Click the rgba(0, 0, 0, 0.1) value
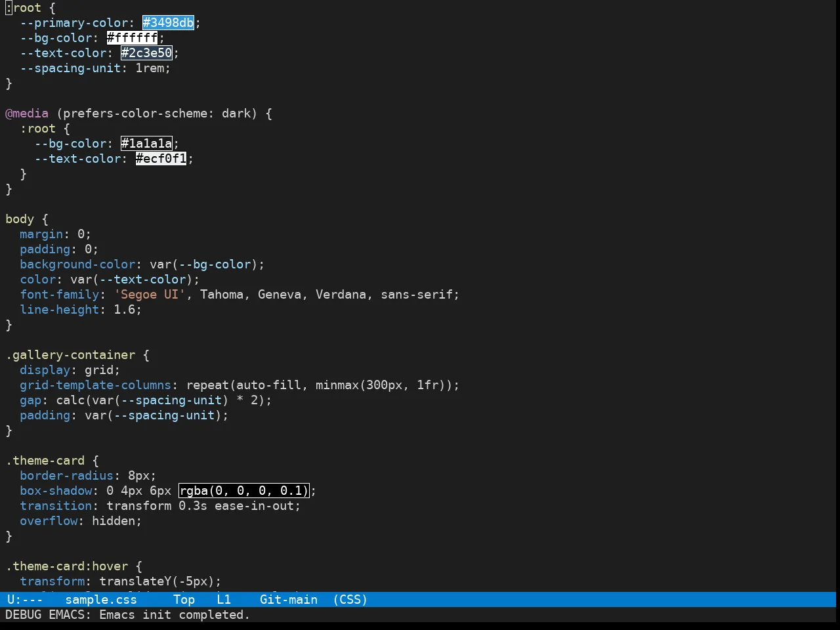Viewport: 840px width, 630px height. click(244, 491)
